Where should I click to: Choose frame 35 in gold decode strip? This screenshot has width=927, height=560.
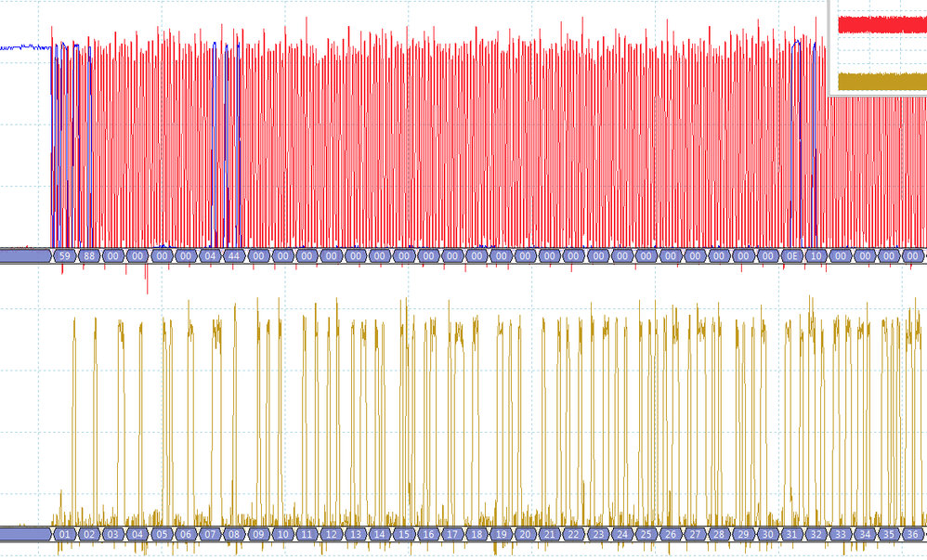click(x=889, y=534)
